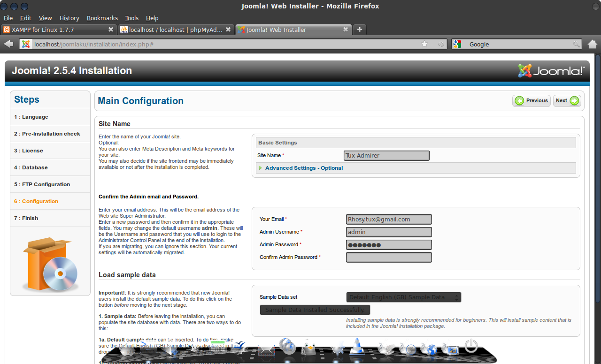Click the "Main Configuration" heading
601x364 pixels.
coord(140,101)
